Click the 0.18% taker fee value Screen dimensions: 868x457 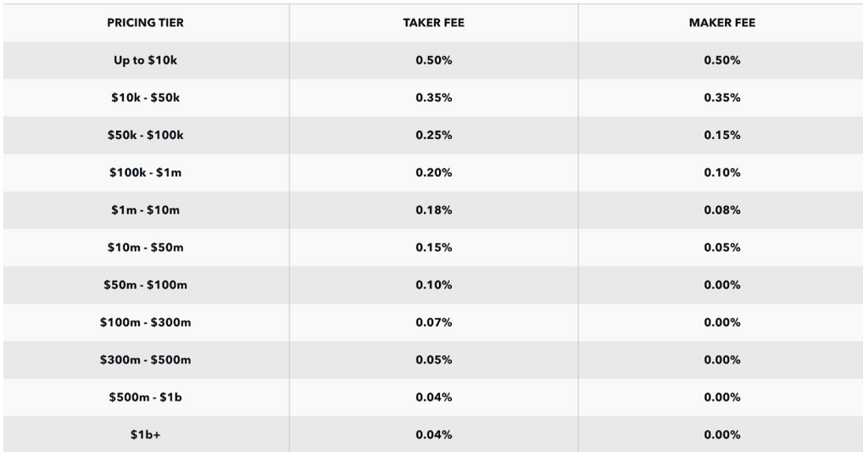(x=433, y=209)
